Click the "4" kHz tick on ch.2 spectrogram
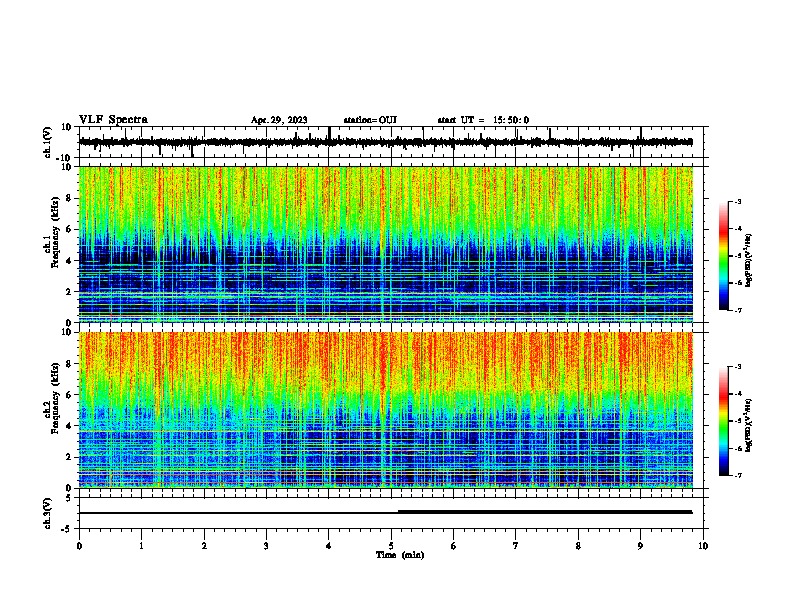792x612 pixels. pos(70,426)
